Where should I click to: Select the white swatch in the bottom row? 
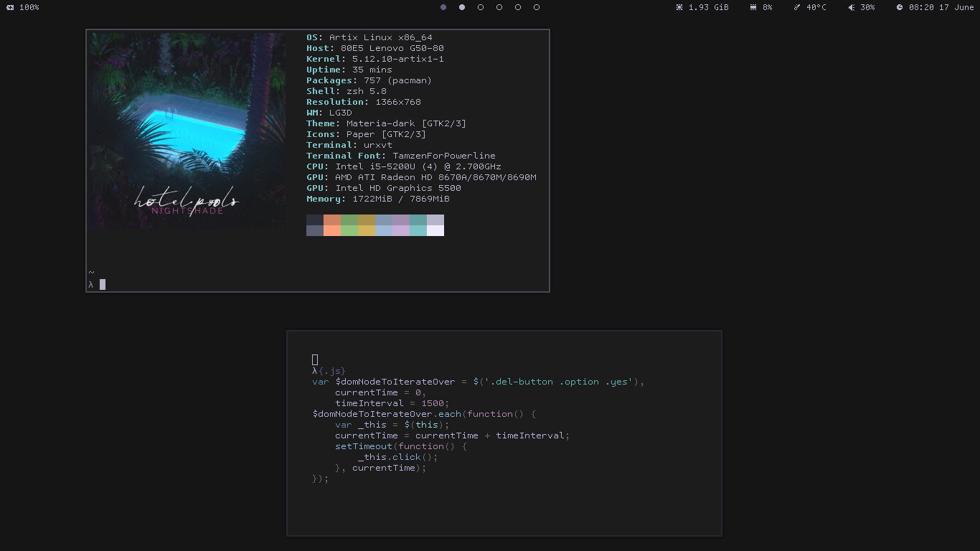[435, 230]
